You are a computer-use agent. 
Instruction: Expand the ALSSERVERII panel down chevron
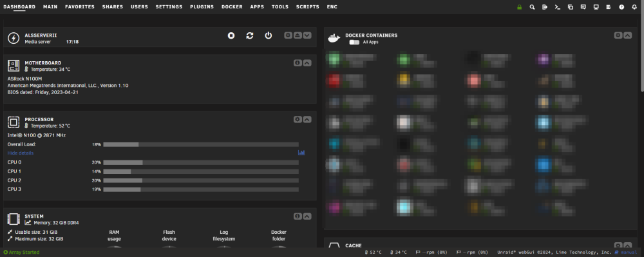tap(307, 35)
